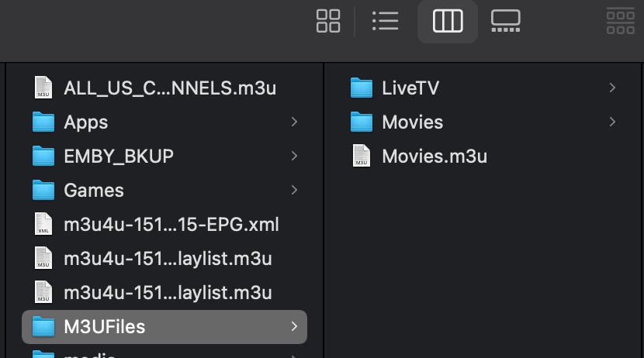Open the group-by options icon

click(x=621, y=21)
